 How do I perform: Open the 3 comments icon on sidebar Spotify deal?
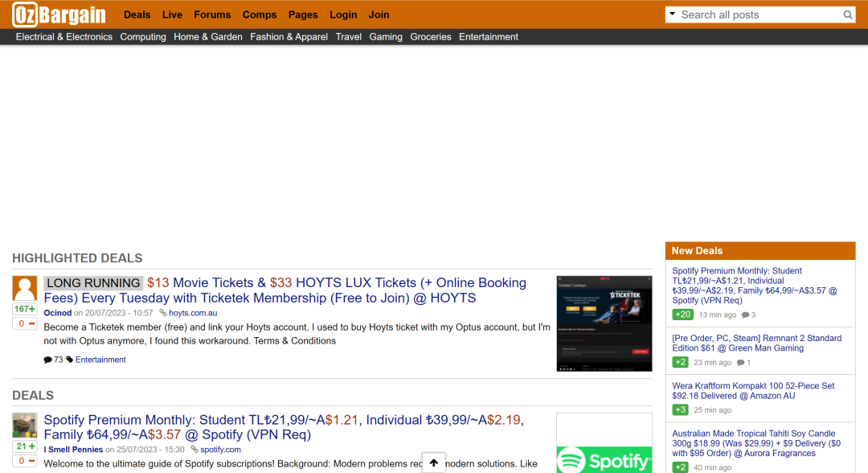coord(745,315)
